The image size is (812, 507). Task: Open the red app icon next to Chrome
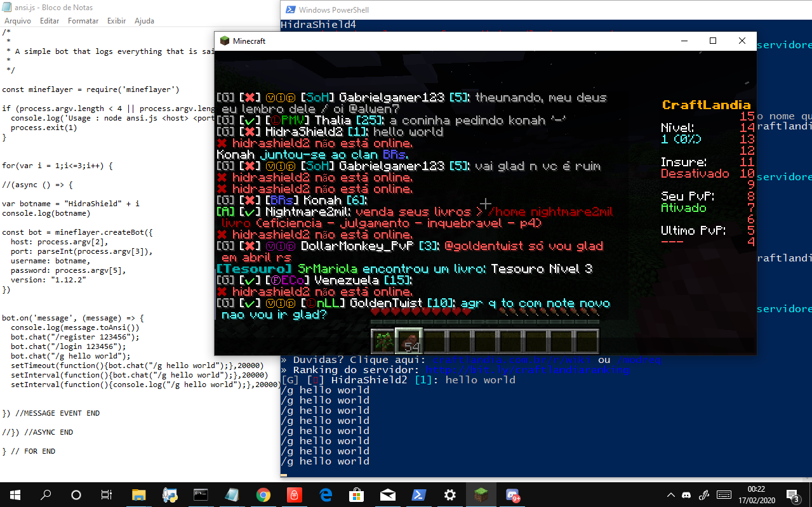click(294, 495)
